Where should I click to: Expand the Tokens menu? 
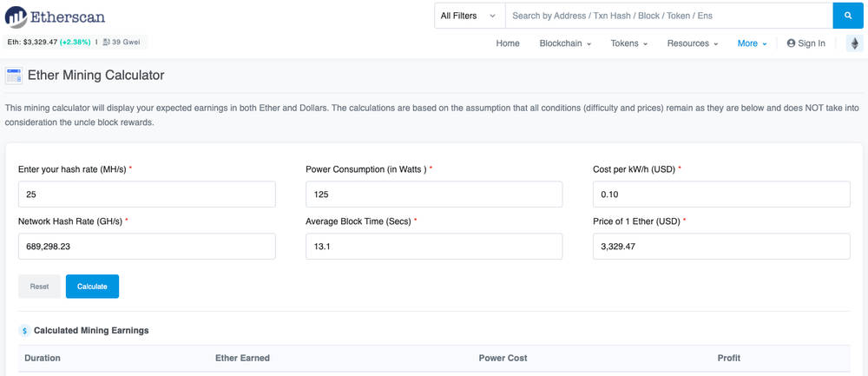628,43
